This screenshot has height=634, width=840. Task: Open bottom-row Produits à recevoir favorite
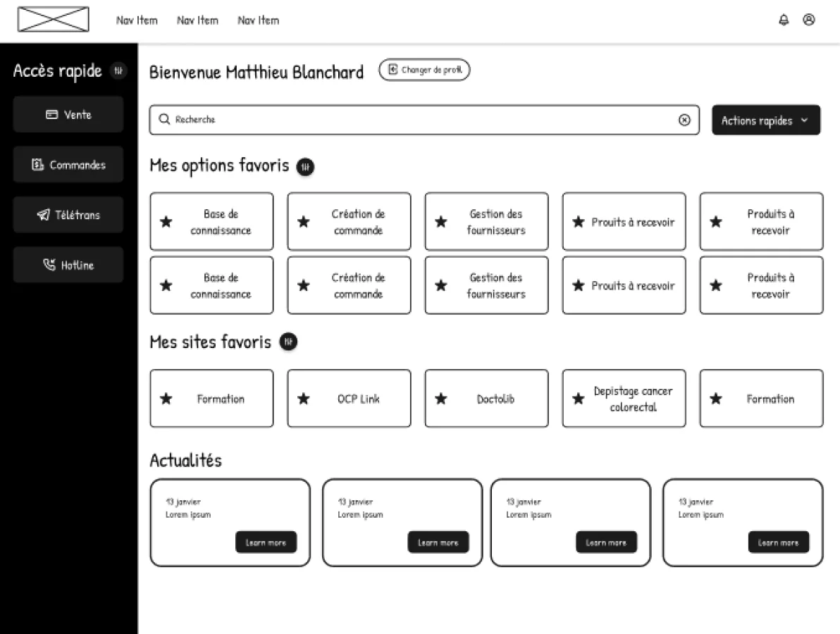point(761,285)
